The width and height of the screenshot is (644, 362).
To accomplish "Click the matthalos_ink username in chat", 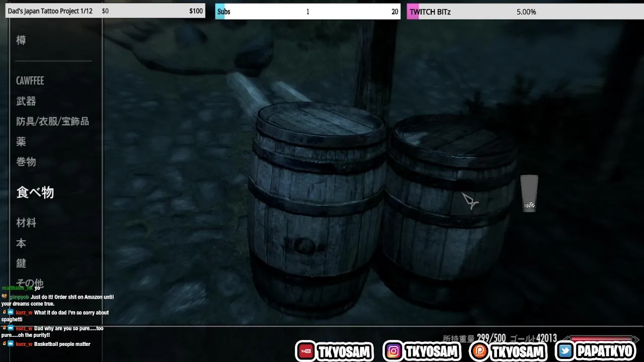I will 18,288.
